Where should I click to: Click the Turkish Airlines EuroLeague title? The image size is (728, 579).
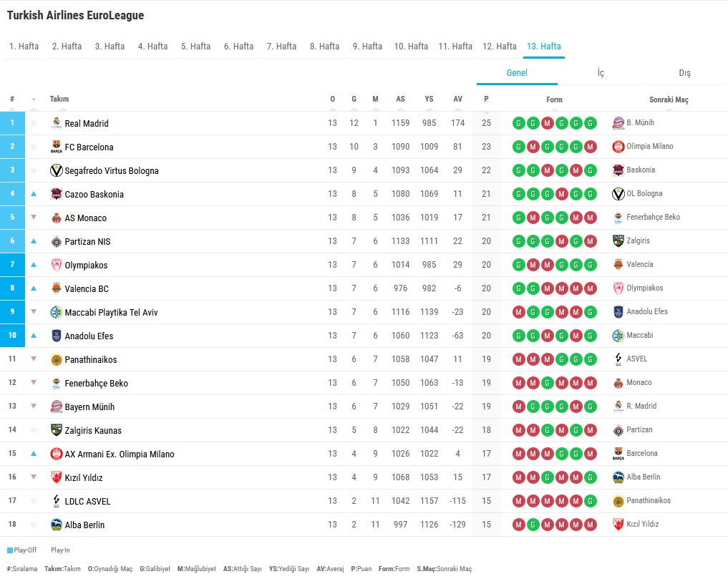(x=75, y=15)
